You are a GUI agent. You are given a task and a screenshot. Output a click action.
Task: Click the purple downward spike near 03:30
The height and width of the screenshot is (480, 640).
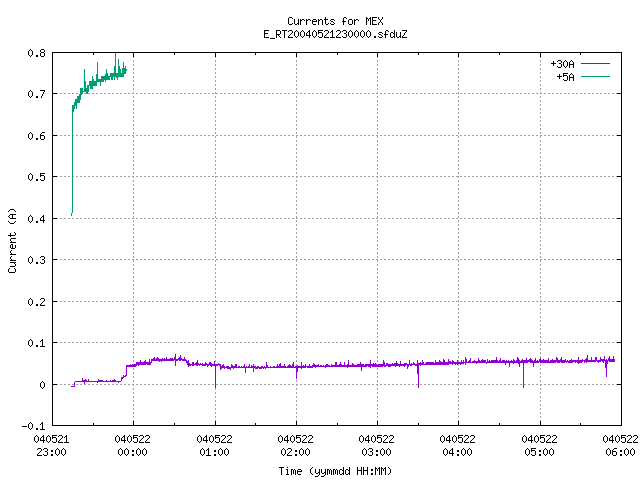tap(418, 376)
